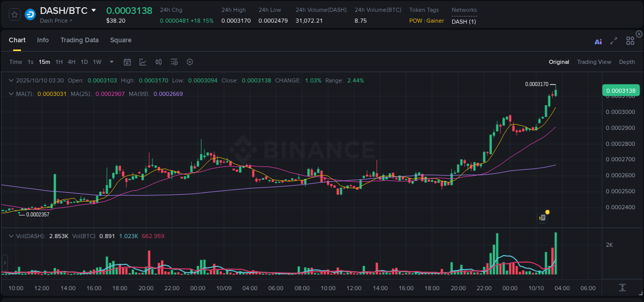This screenshot has width=644, height=302.
Task: Open the extra timeframes dropdown arrow
Action: (x=111, y=62)
